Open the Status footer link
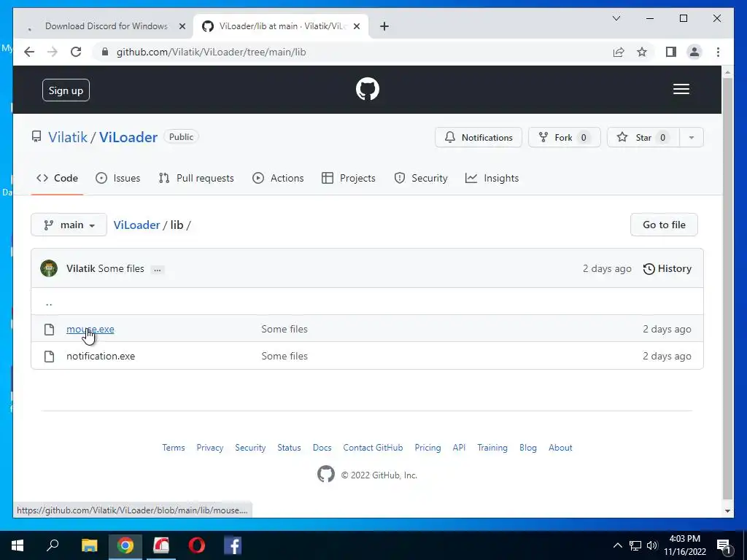 tap(289, 448)
